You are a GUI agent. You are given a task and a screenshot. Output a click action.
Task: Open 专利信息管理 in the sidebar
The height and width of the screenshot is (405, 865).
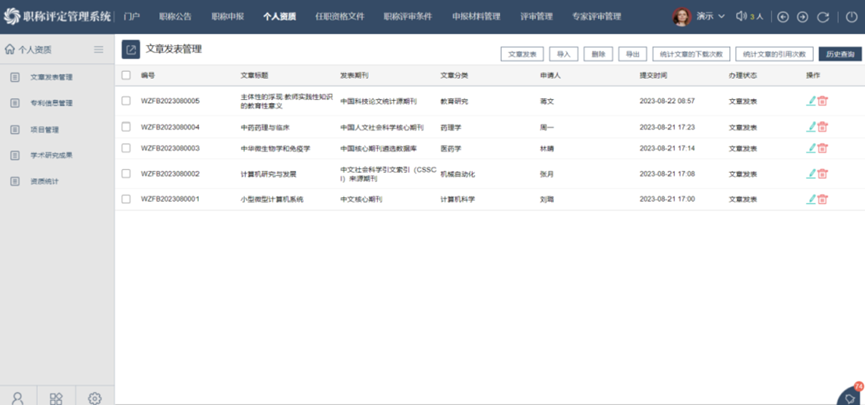point(51,103)
